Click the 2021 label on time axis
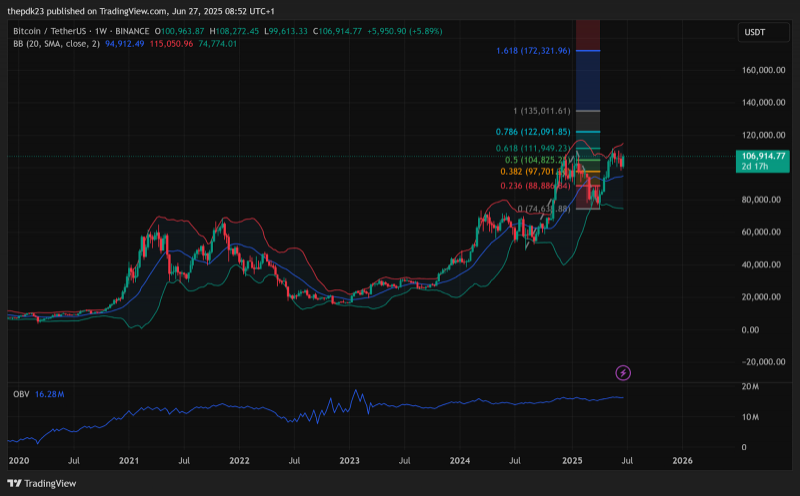 pos(129,460)
